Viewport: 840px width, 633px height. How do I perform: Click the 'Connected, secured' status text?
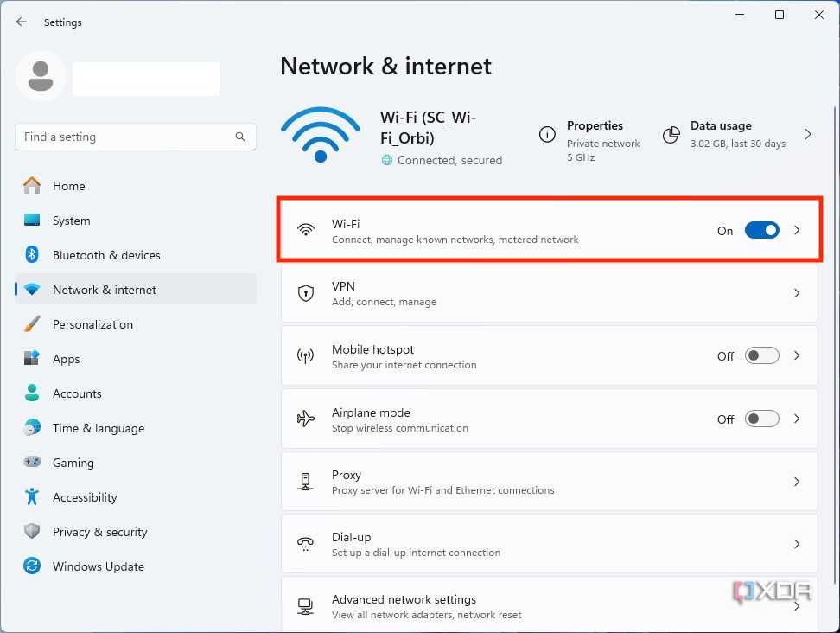click(x=449, y=160)
